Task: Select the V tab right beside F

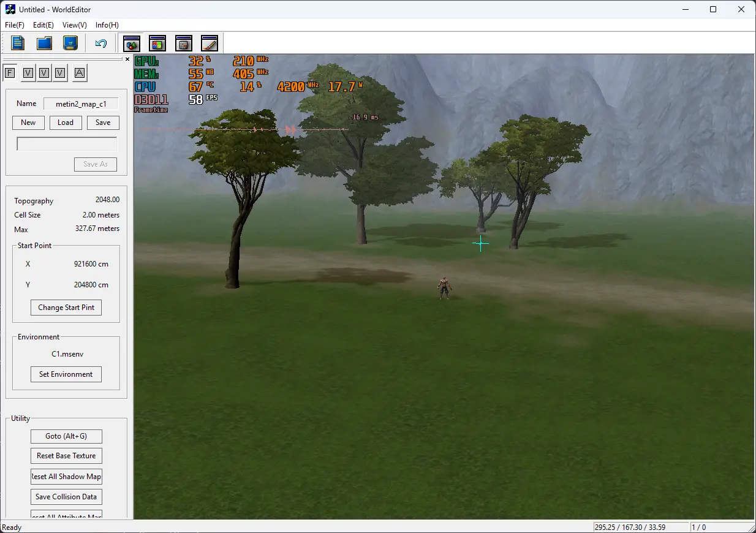Action: pos(28,73)
